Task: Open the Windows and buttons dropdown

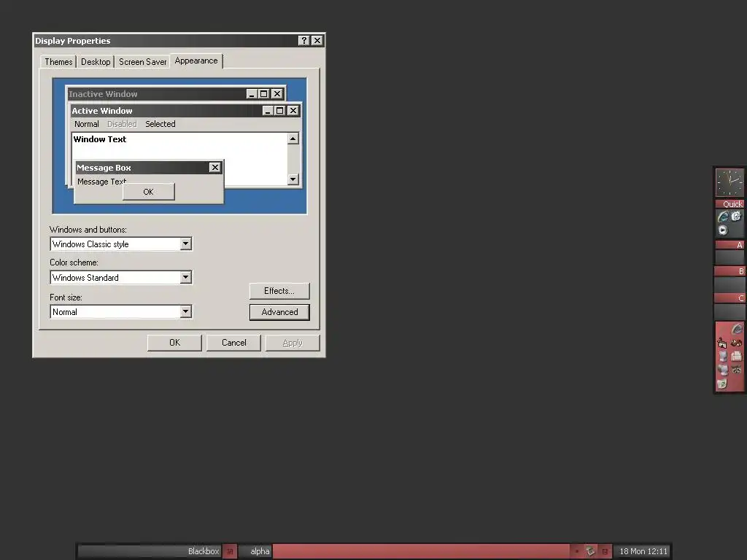Action: (x=185, y=244)
